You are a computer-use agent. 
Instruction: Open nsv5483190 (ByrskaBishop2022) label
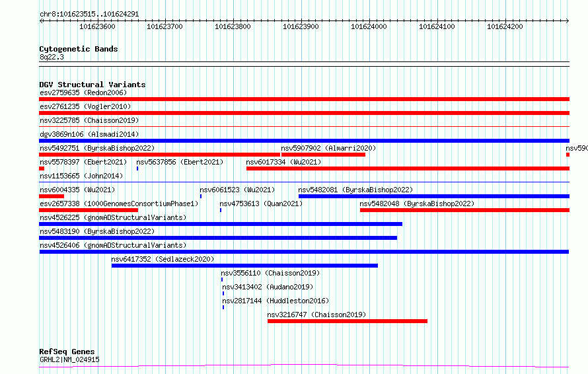(97, 231)
